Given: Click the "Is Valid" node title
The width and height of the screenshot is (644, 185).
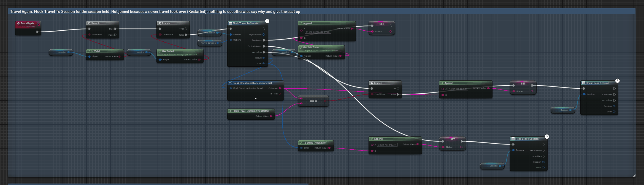Looking at the screenshot, I should (95, 51).
